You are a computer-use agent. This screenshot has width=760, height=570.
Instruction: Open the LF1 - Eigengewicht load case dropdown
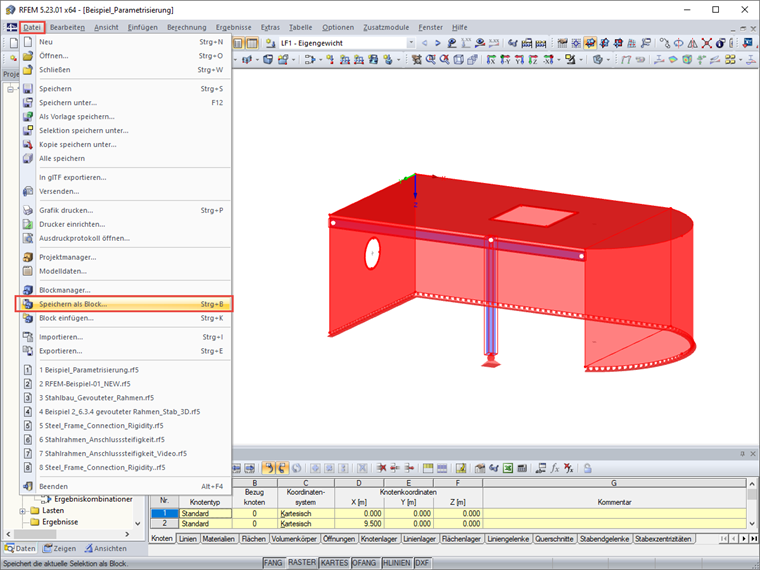pos(411,43)
